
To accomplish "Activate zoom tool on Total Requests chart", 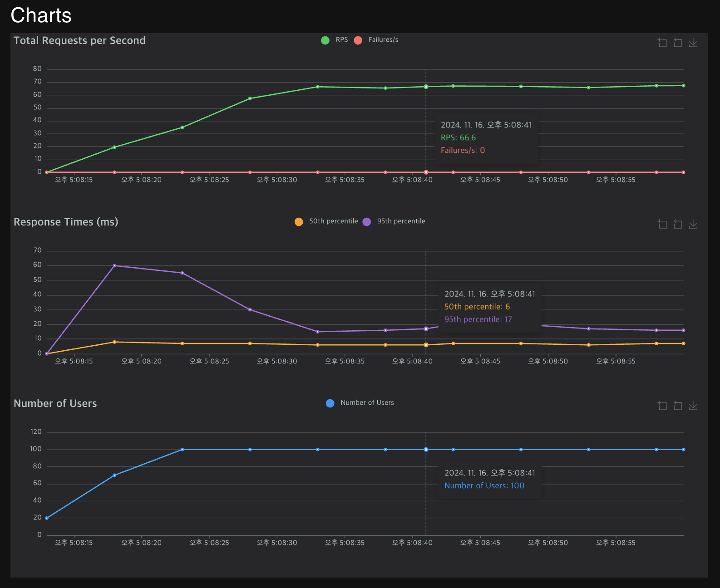I will click(662, 43).
